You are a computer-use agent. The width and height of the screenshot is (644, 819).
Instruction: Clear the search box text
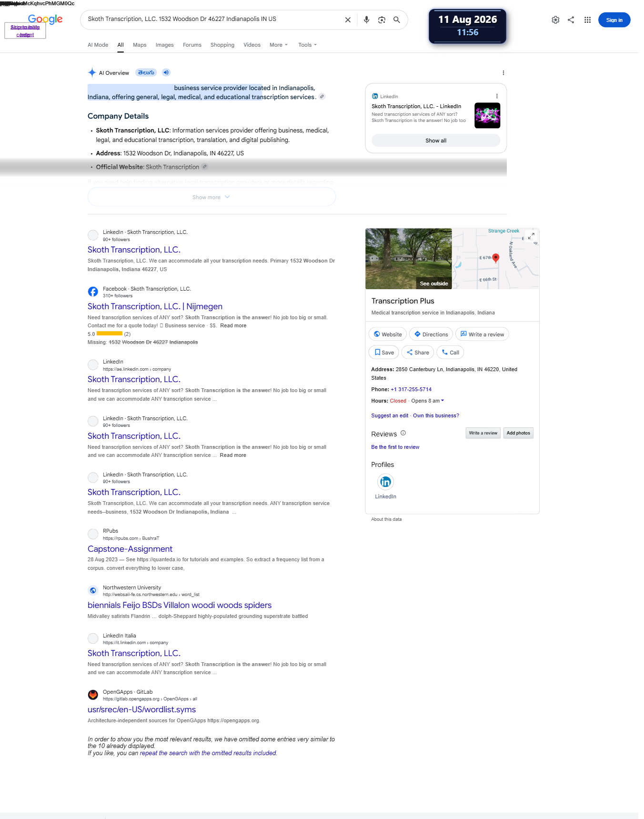click(x=348, y=20)
